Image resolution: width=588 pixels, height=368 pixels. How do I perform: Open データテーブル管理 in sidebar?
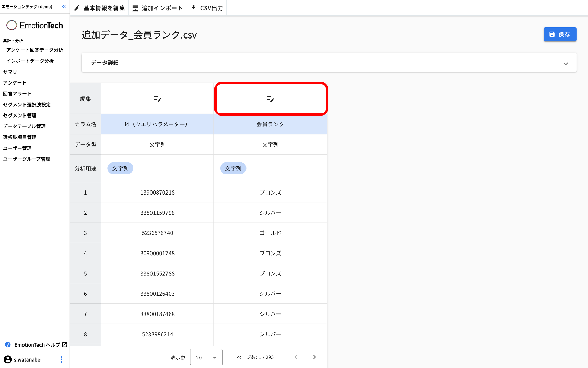click(24, 126)
